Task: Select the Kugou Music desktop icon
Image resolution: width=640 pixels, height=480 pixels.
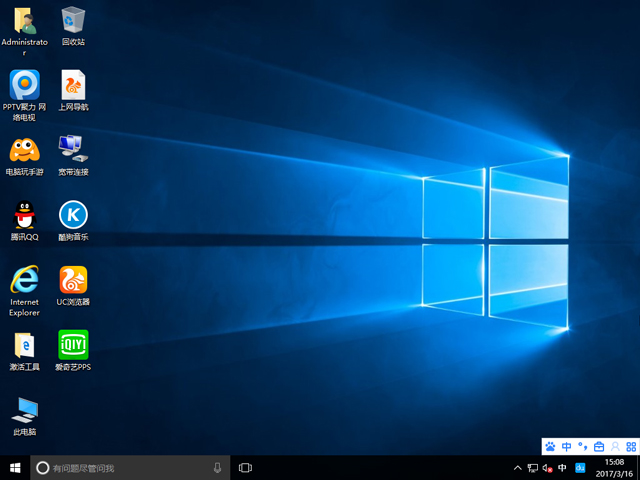Action: click(73, 215)
